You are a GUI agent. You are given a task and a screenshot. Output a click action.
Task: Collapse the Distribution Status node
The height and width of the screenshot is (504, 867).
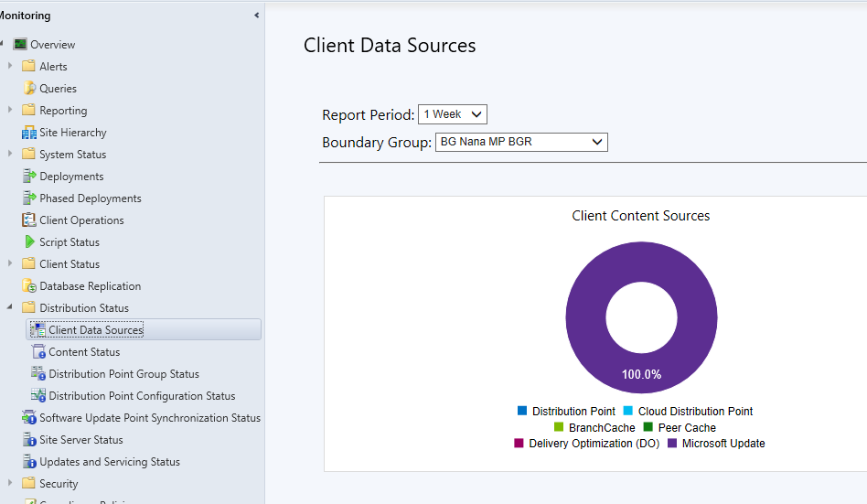(10, 308)
